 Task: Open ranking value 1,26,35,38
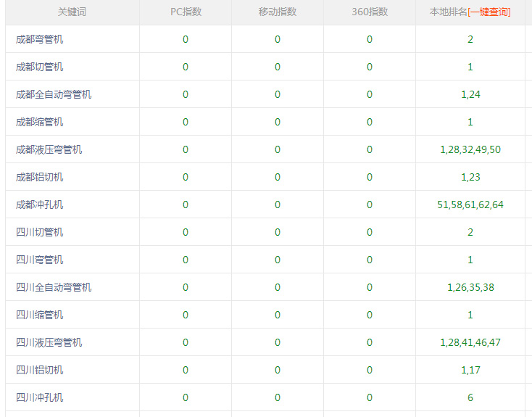point(470,287)
